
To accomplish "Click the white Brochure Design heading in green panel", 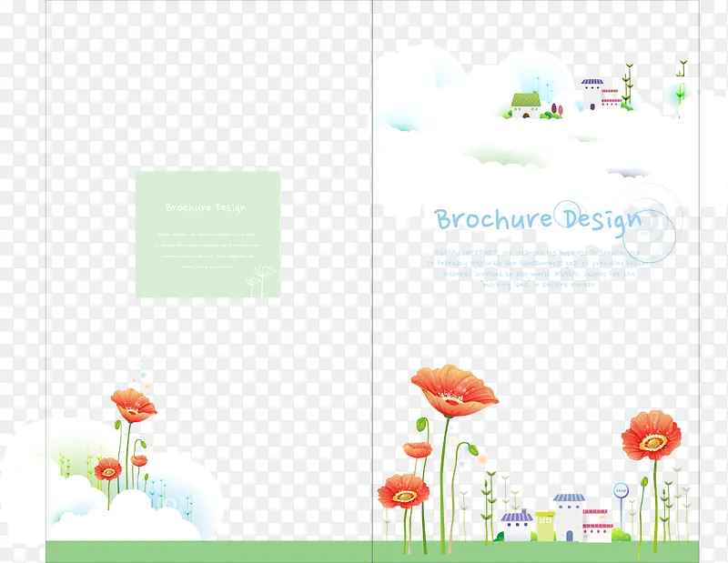I will pyautogui.click(x=206, y=207).
